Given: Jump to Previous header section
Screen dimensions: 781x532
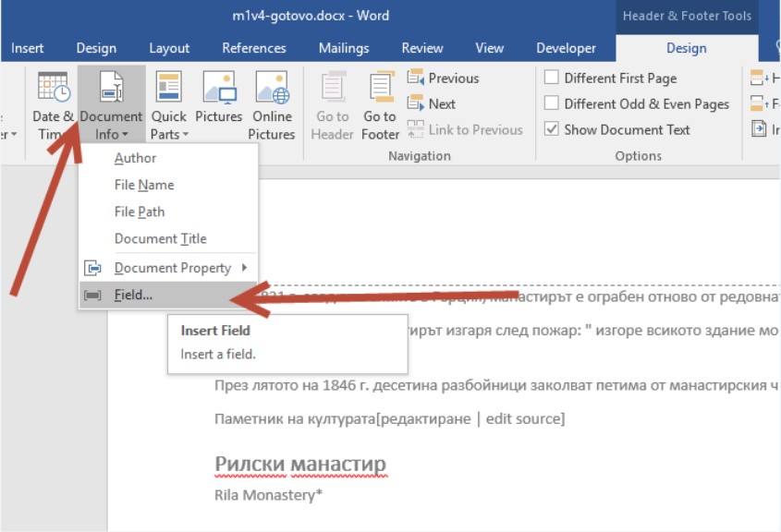Looking at the screenshot, I should click(x=443, y=79).
